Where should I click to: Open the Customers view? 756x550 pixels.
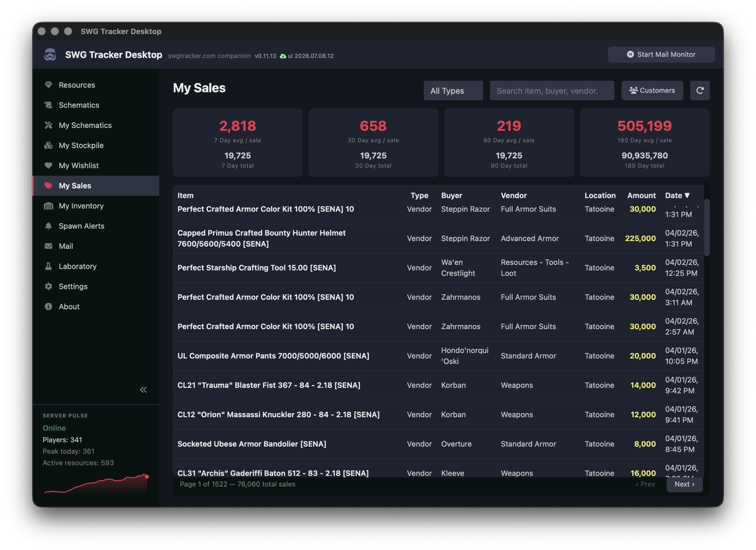coord(652,90)
